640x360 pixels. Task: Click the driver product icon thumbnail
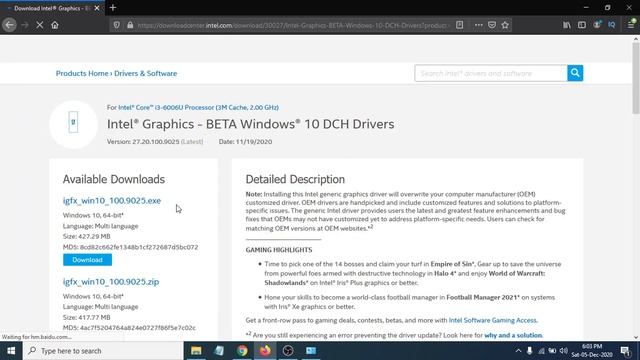73,124
